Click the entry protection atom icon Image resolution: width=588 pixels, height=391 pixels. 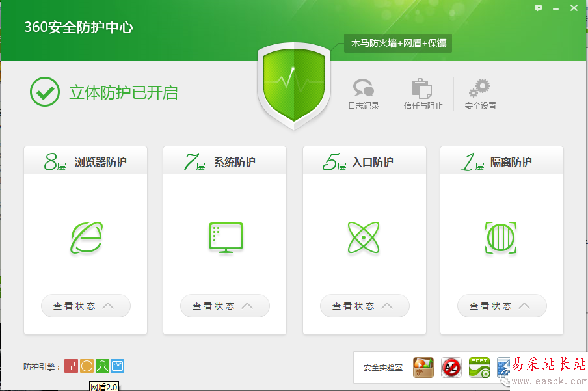coord(364,238)
